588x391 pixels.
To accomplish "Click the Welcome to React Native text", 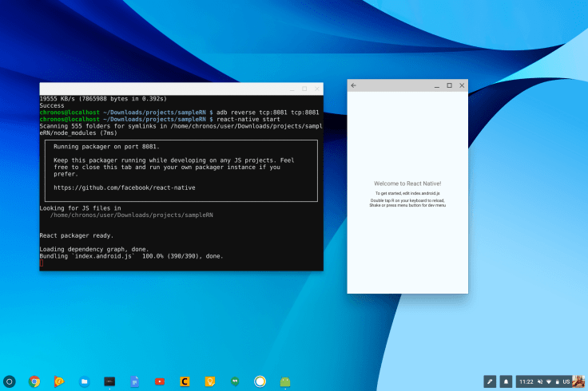I will click(x=407, y=184).
